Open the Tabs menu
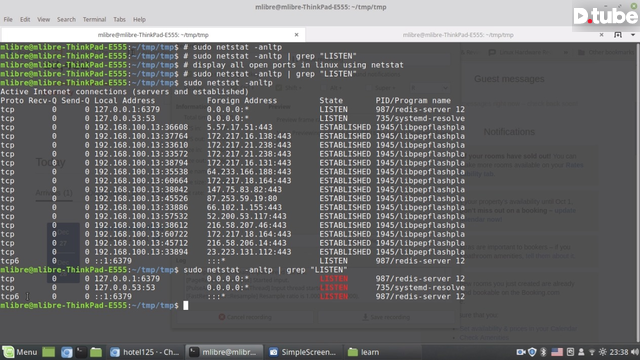 119,19
